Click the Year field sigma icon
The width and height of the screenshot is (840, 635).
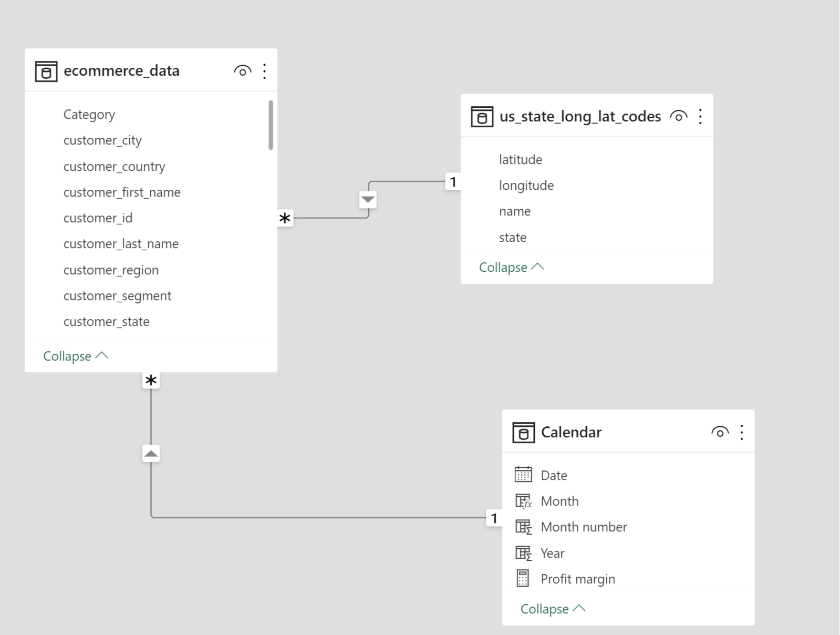tap(523, 553)
